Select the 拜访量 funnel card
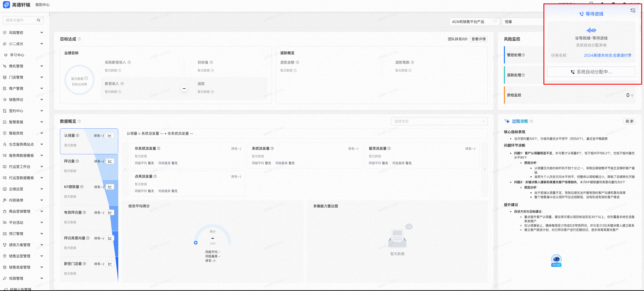The image size is (644, 291). (89, 167)
